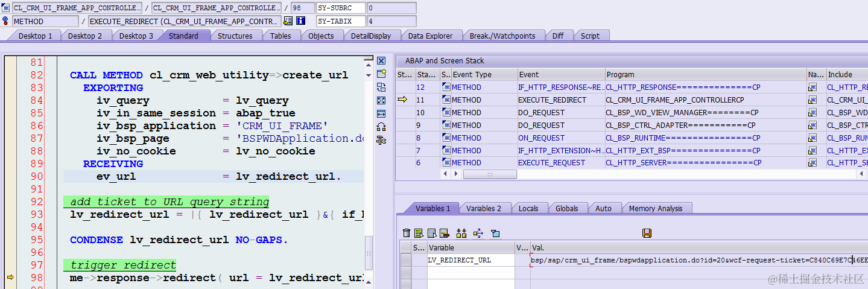This screenshot has height=289, width=868.
Task: Open the Data Explorer tab
Action: click(x=430, y=36)
